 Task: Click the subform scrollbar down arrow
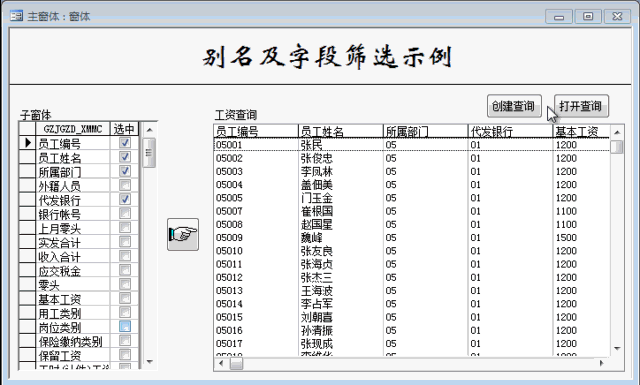[x=149, y=362]
